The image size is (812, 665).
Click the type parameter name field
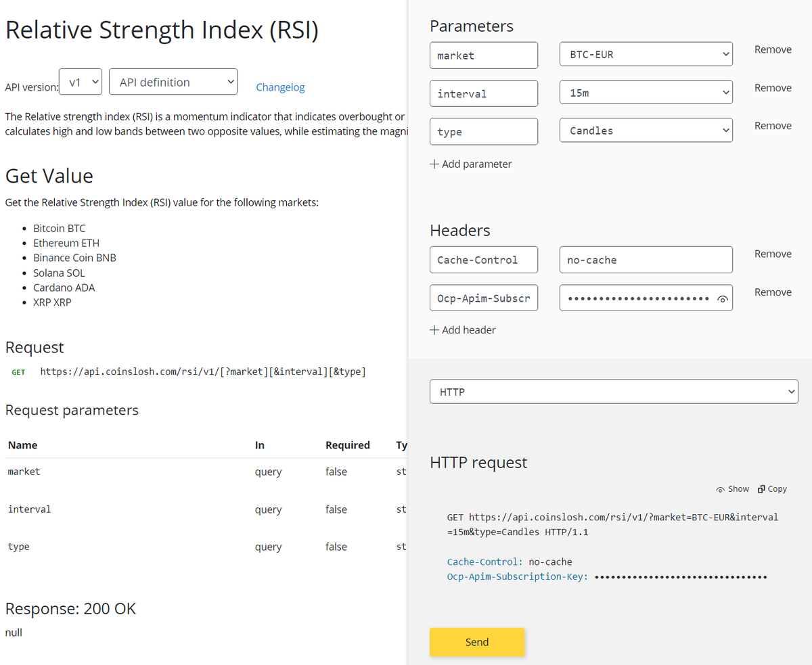tap(484, 131)
